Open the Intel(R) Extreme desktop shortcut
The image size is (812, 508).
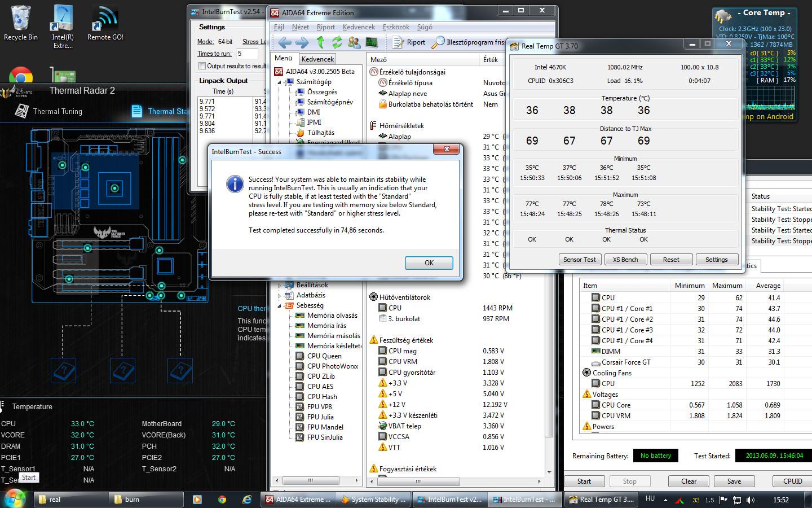pos(63,26)
